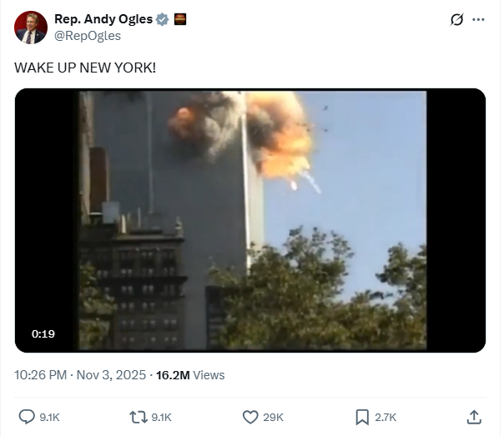Like the post with the heart icon

coord(250,417)
